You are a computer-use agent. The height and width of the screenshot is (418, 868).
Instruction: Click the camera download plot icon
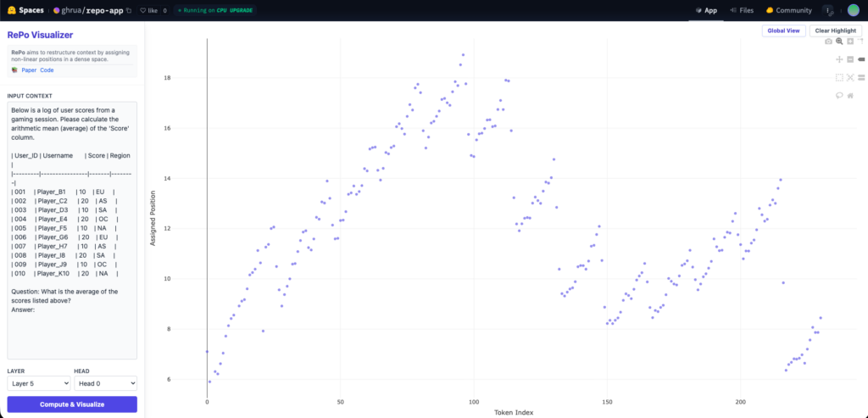pyautogui.click(x=828, y=41)
